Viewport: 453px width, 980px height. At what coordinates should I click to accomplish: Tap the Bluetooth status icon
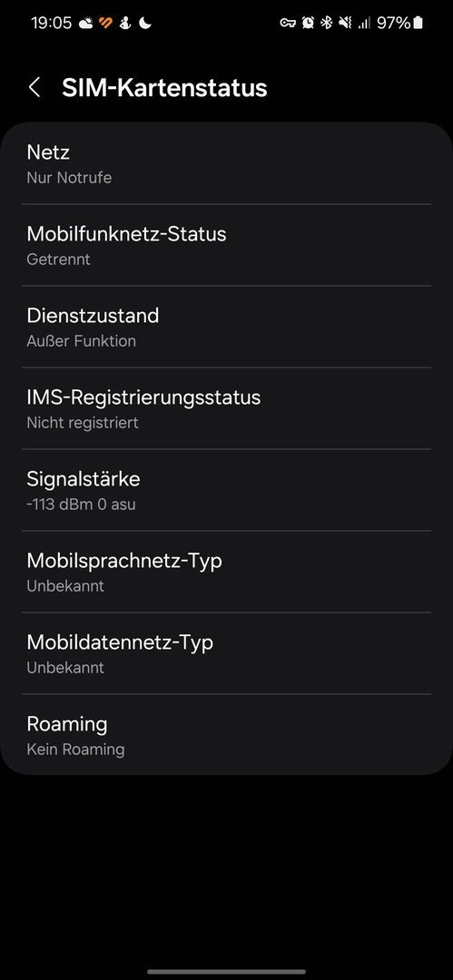tap(326, 23)
